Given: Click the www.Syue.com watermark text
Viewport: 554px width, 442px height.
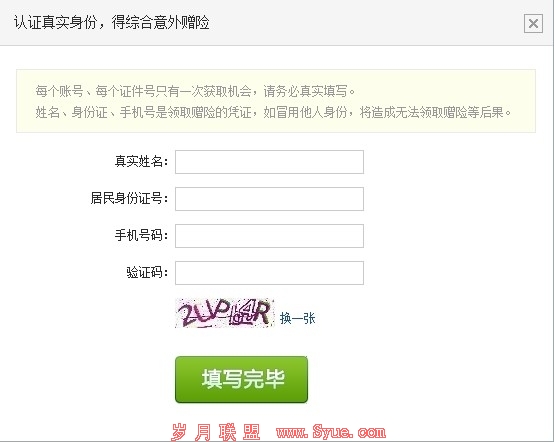Looking at the screenshot, I should tap(331, 432).
